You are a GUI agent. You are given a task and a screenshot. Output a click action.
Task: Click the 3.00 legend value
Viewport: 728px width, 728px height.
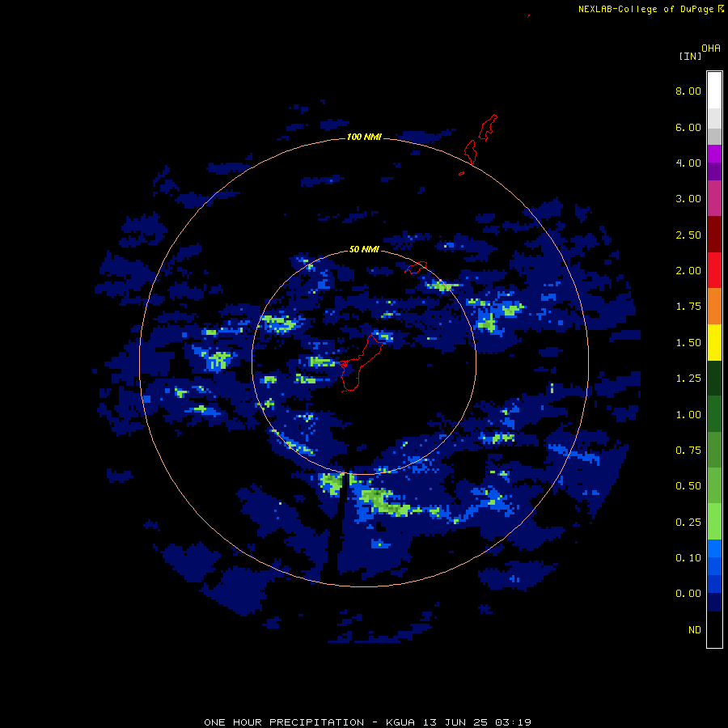(688, 199)
